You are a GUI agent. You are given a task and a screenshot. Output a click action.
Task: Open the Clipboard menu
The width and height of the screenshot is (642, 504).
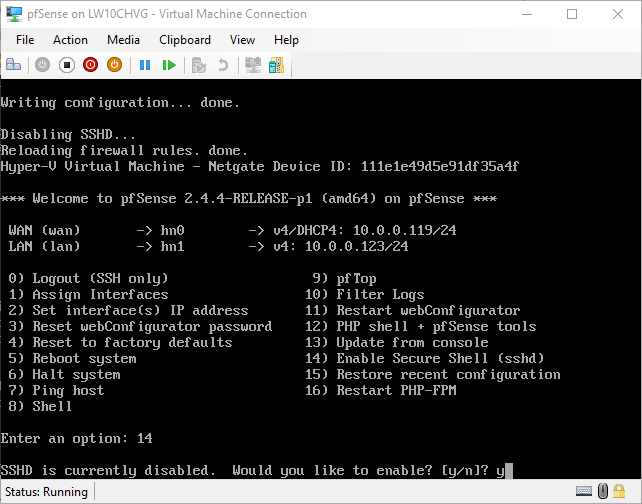185,40
